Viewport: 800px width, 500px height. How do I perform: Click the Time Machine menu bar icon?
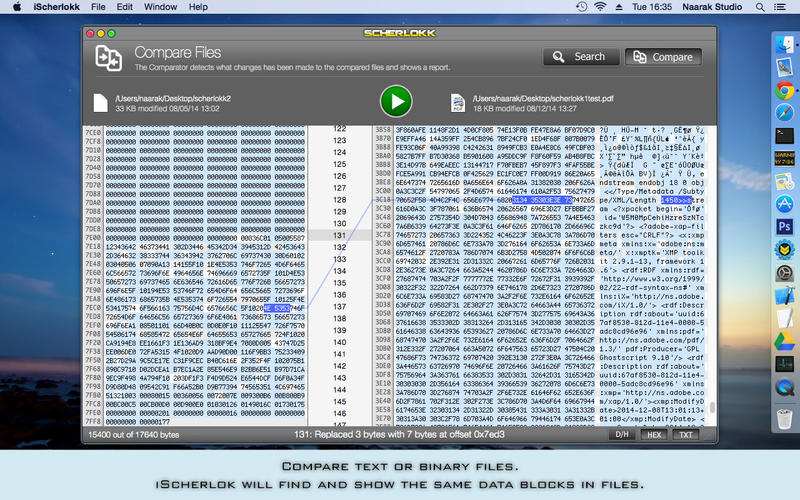581,7
